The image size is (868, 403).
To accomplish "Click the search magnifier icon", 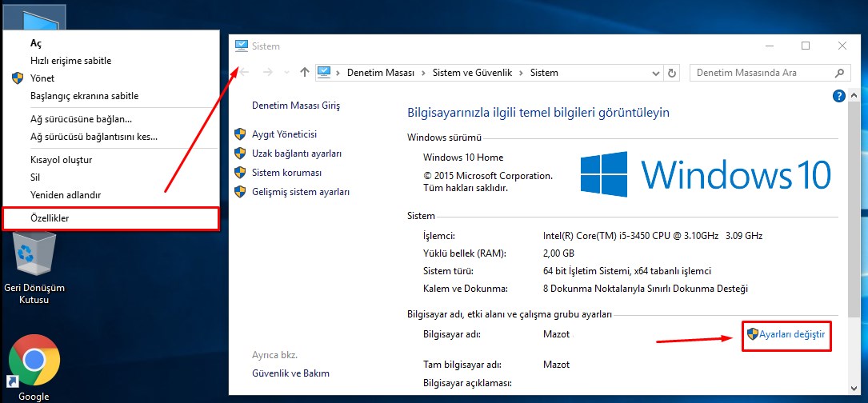I will point(838,73).
